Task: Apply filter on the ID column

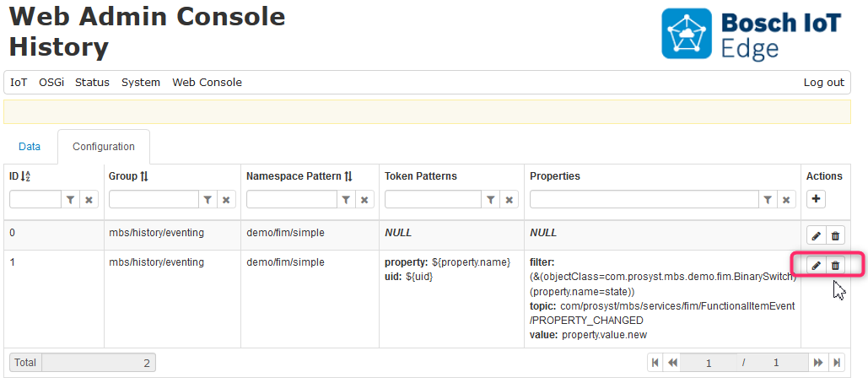Action: point(71,199)
